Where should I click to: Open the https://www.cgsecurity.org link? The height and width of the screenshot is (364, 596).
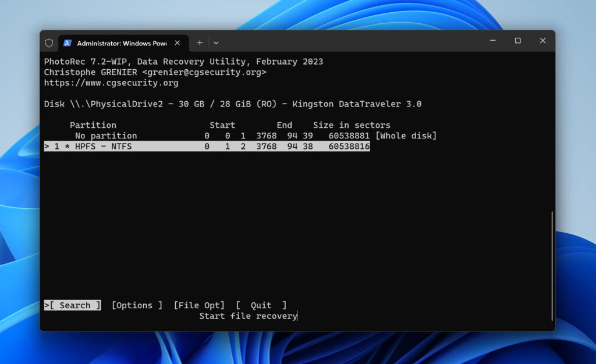click(x=111, y=83)
